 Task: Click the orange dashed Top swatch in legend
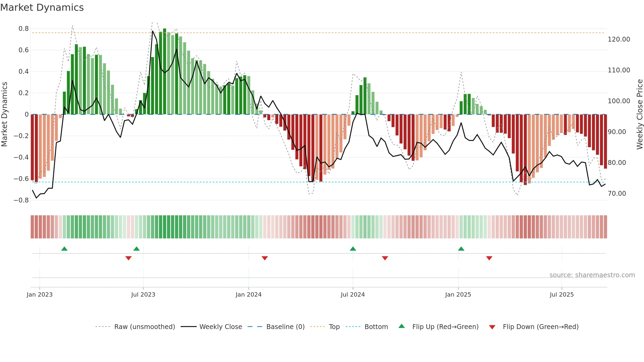click(x=317, y=327)
